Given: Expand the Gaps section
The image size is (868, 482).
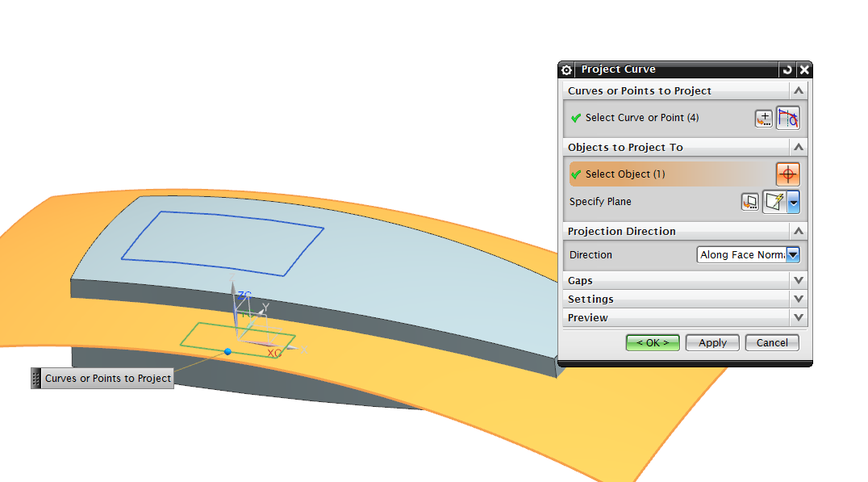Looking at the screenshot, I should [x=799, y=280].
